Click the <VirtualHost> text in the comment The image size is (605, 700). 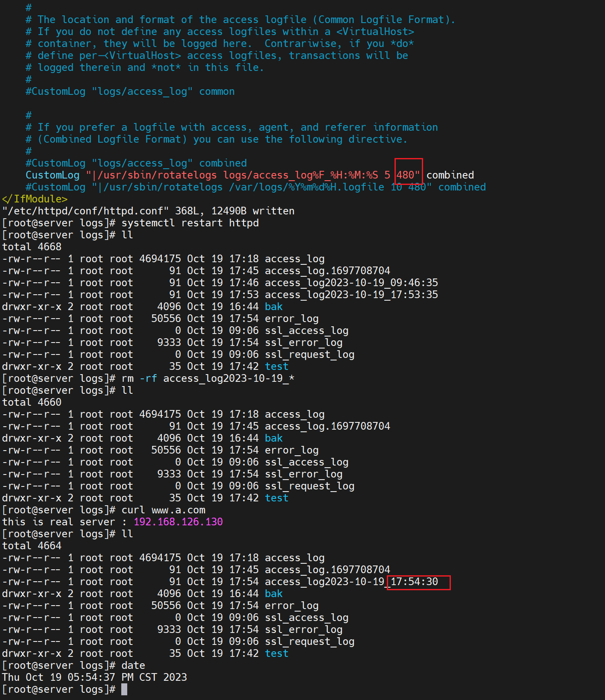click(375, 32)
